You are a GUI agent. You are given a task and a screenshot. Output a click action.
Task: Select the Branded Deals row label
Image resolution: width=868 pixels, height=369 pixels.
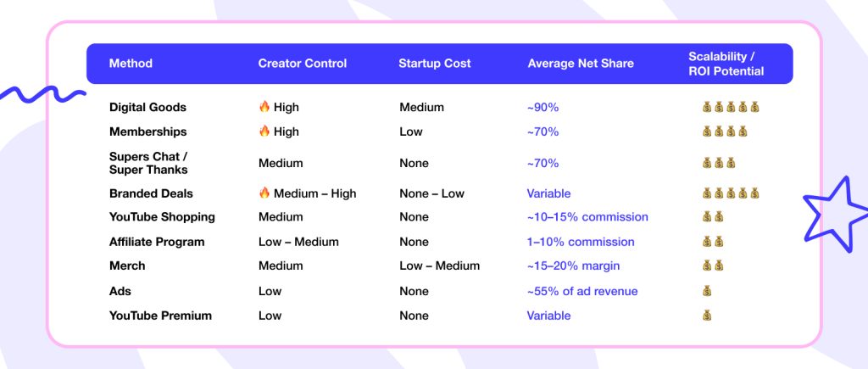click(150, 193)
